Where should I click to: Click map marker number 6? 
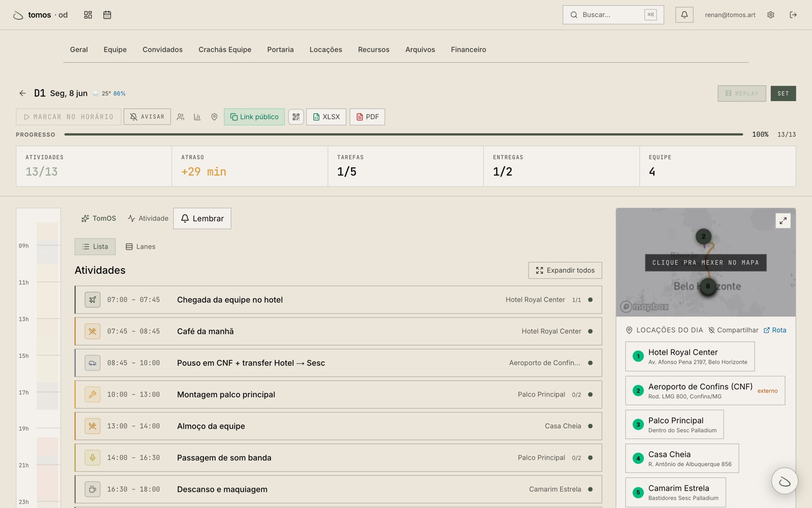coord(708,287)
